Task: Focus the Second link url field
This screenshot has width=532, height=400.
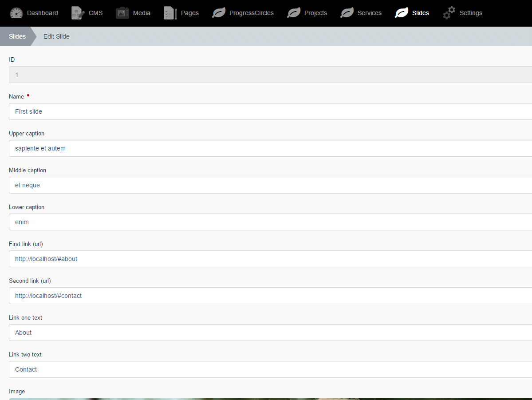Action: (x=270, y=296)
